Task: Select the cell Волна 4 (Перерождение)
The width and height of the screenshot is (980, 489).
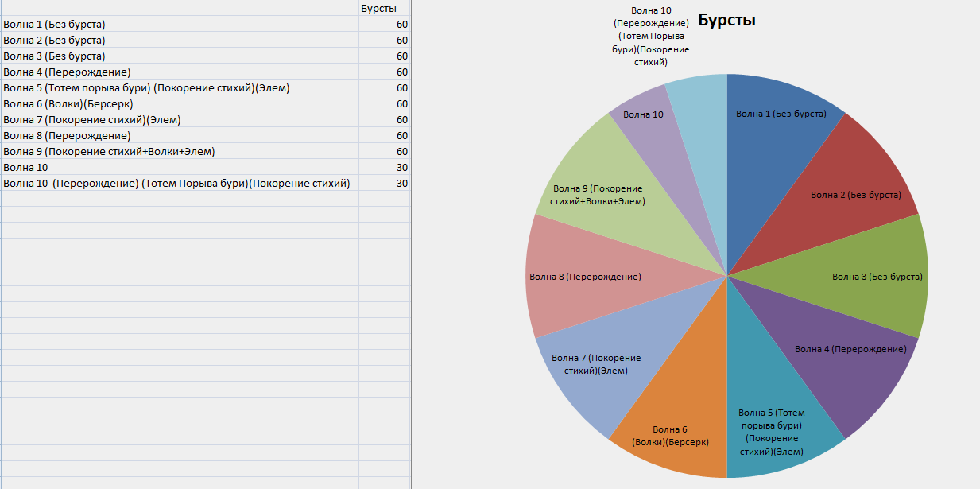Action: point(180,72)
